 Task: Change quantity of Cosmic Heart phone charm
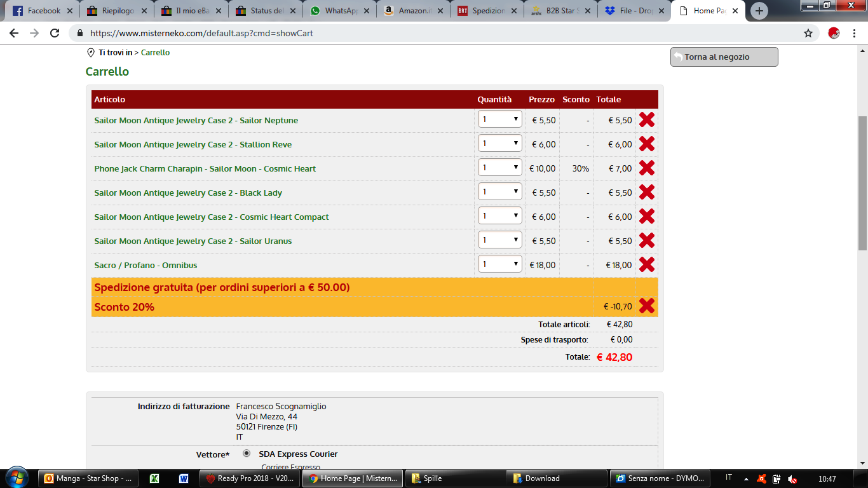coord(500,168)
